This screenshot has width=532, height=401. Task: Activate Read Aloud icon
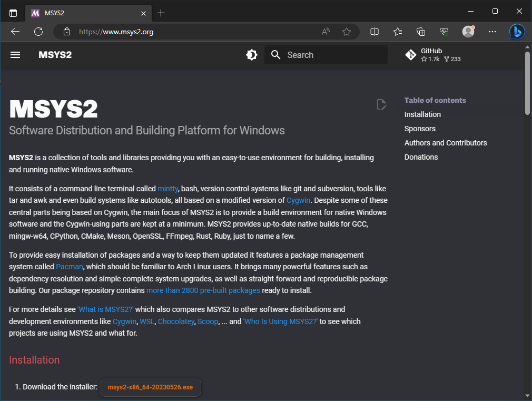point(326,32)
